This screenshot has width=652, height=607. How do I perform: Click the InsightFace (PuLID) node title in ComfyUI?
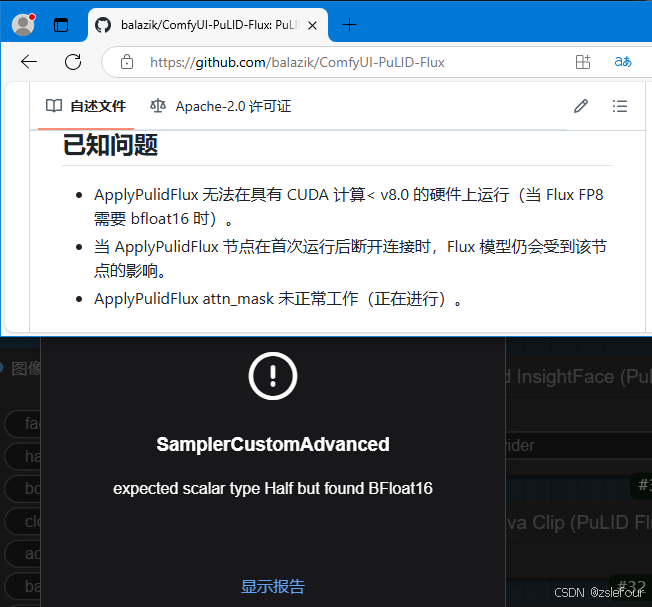click(x=579, y=377)
